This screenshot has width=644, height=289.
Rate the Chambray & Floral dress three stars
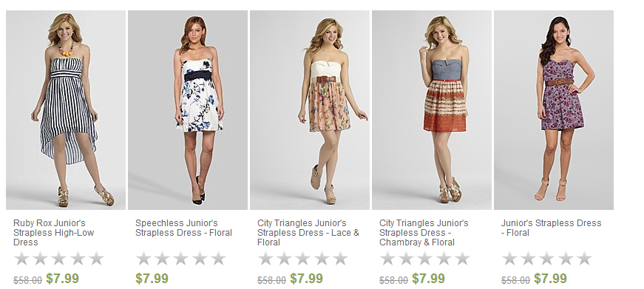click(424, 259)
